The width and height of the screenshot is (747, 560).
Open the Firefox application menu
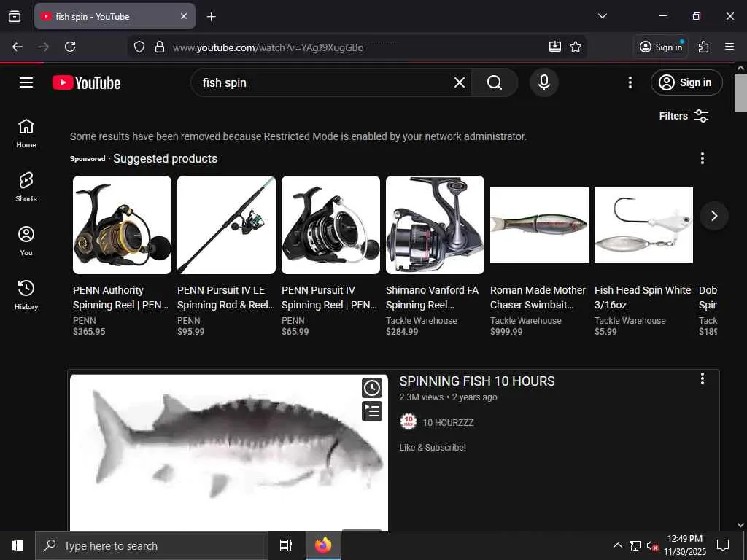[729, 47]
